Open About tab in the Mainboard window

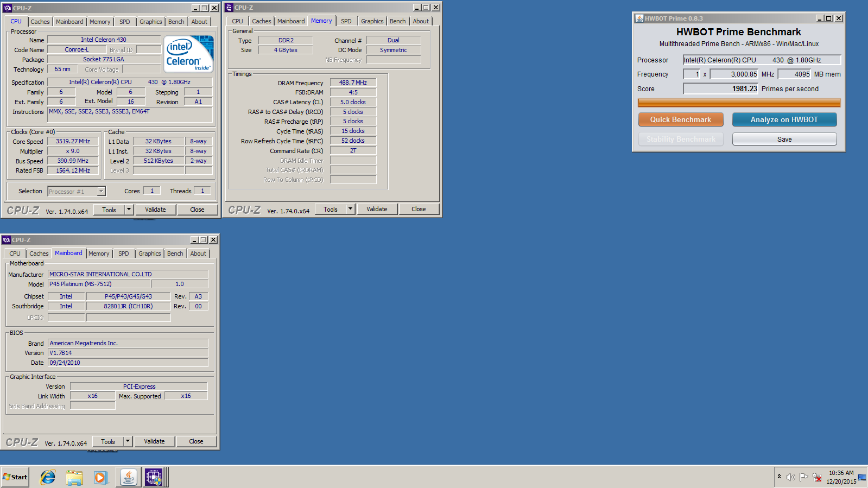[198, 253]
